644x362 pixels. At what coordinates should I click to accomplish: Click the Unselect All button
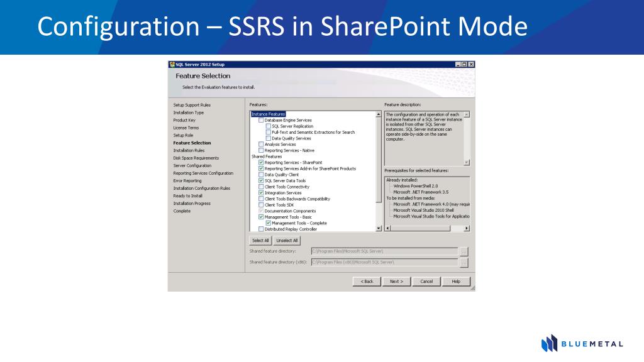pyautogui.click(x=287, y=241)
